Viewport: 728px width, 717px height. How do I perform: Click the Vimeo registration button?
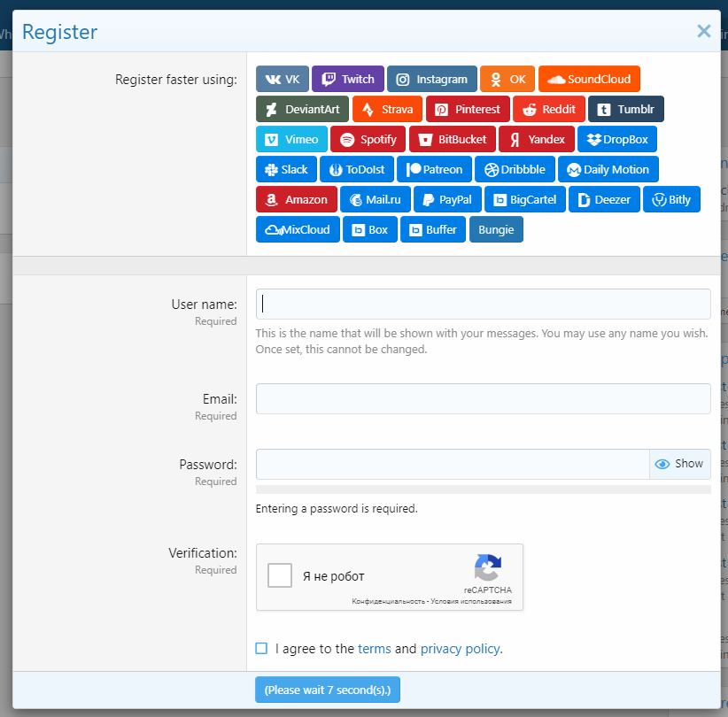(291, 140)
